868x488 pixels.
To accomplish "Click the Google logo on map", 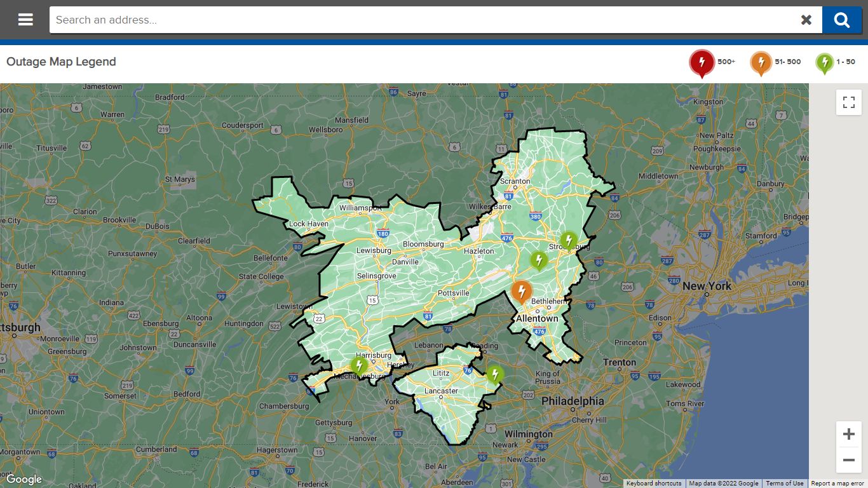I will point(24,480).
